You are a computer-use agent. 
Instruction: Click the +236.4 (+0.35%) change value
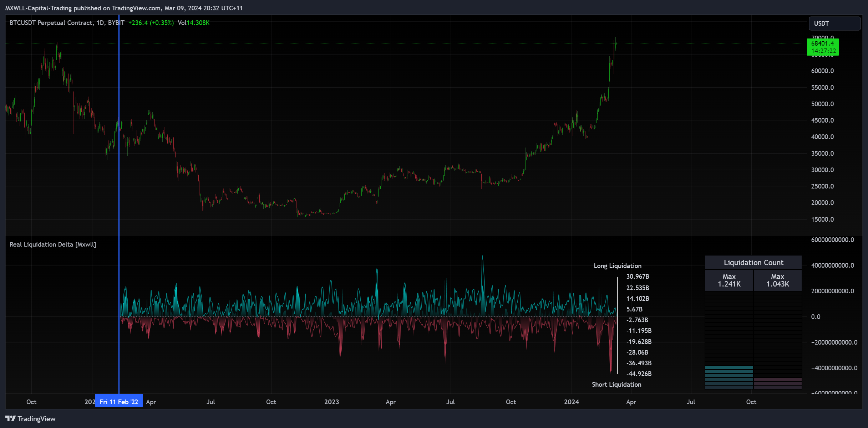point(151,23)
